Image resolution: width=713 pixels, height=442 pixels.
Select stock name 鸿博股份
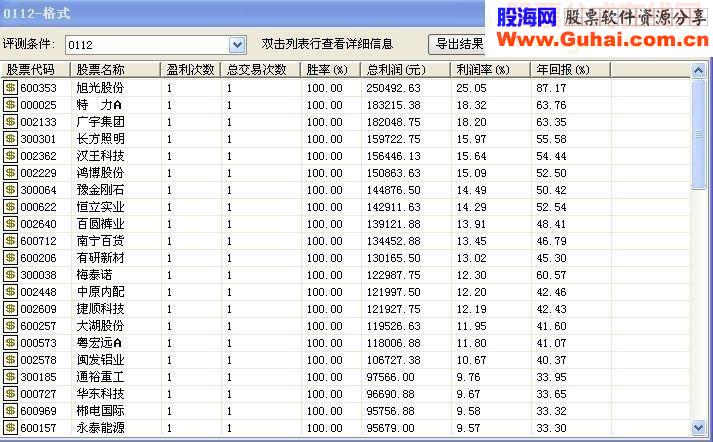pos(100,172)
